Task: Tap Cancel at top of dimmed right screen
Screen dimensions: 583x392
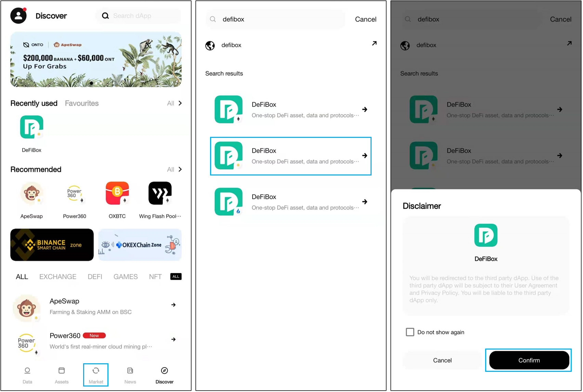Action: (561, 19)
